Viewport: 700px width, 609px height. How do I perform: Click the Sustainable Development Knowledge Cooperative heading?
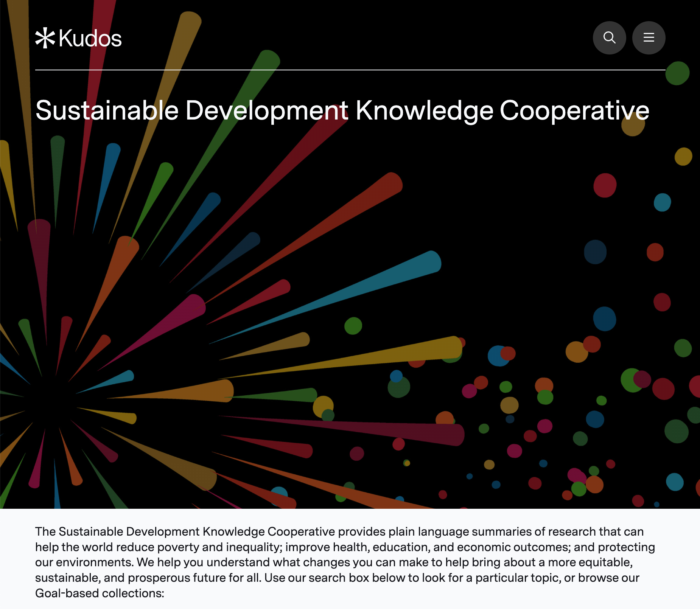pos(342,110)
